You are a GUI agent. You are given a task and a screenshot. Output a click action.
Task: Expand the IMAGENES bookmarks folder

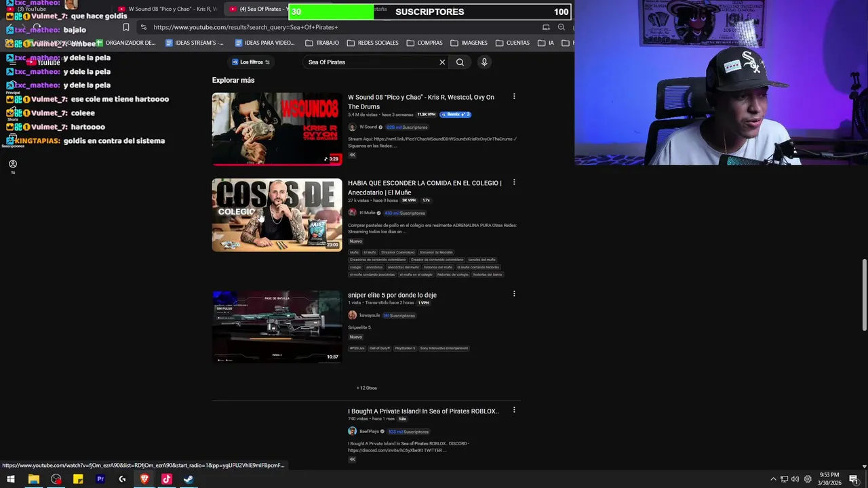[469, 43]
